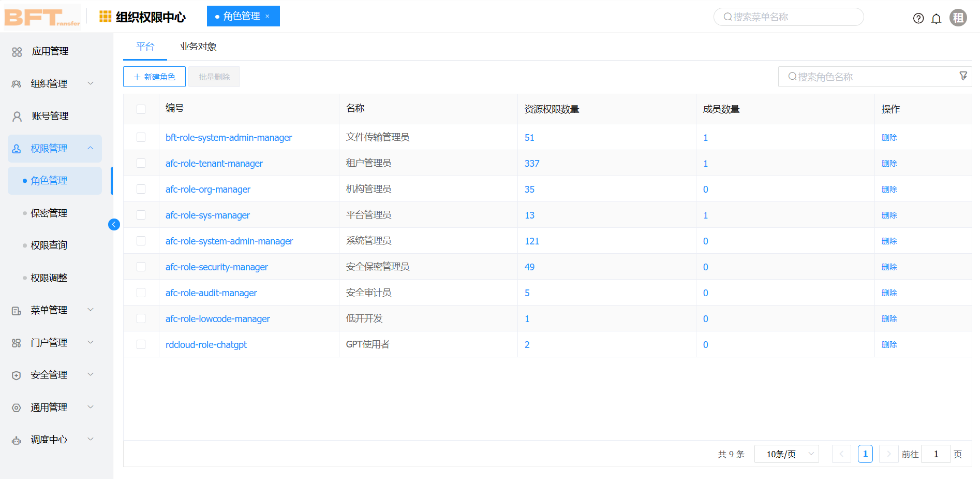
Task: Check the bft-role-system-admin-manager row checkbox
Action: click(x=141, y=137)
